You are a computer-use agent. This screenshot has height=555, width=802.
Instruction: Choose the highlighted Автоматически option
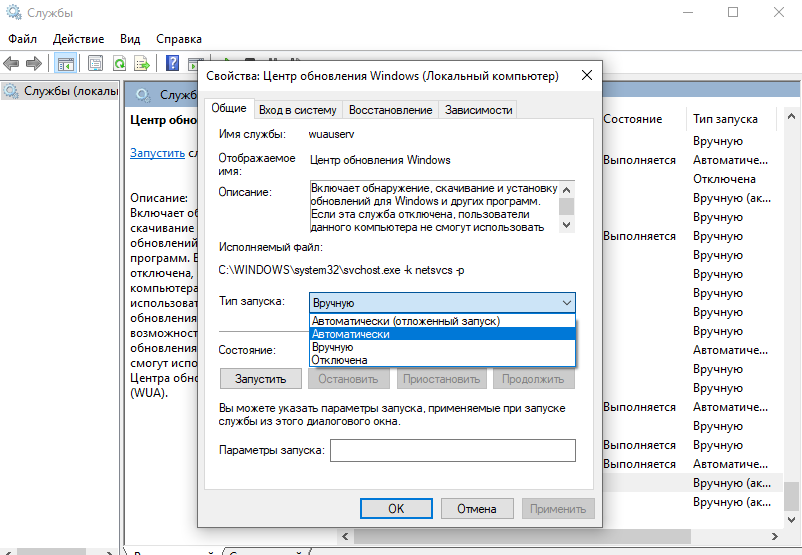[442, 334]
